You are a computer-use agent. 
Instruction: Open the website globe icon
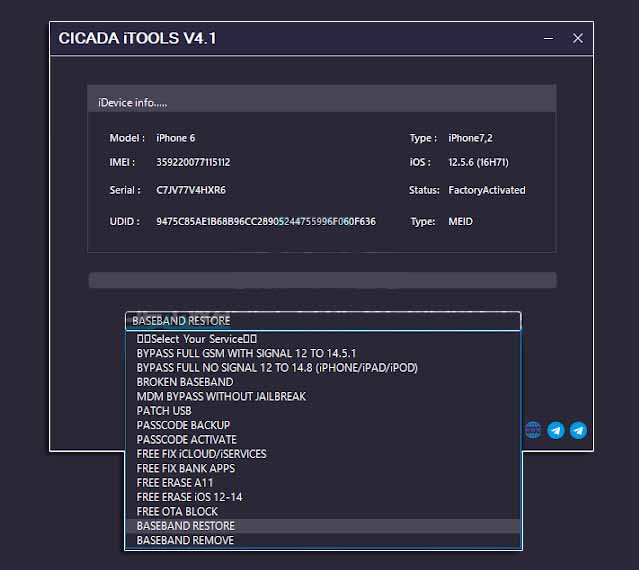coord(533,430)
